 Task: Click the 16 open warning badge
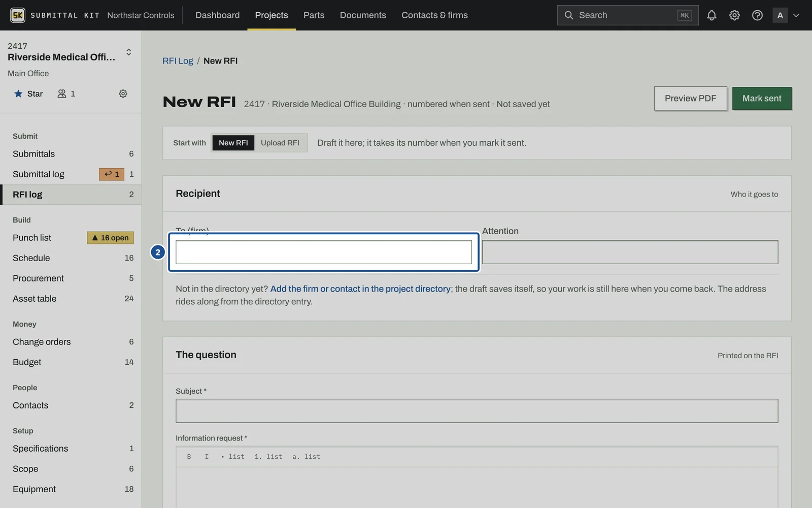(x=110, y=238)
